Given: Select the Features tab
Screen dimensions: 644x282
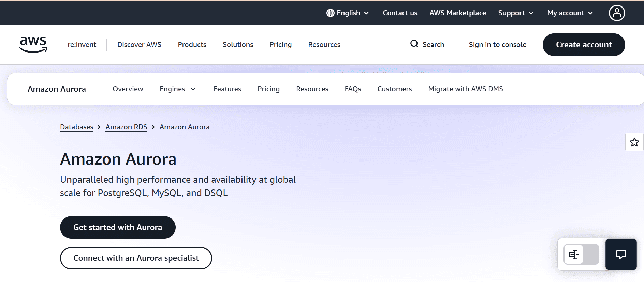Looking at the screenshot, I should (227, 89).
